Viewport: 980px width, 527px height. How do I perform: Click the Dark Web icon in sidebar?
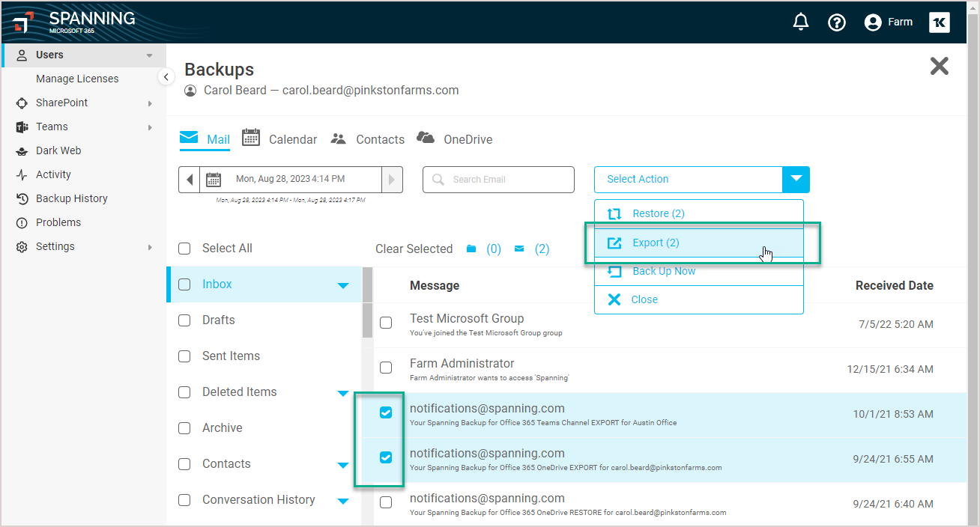tap(22, 150)
